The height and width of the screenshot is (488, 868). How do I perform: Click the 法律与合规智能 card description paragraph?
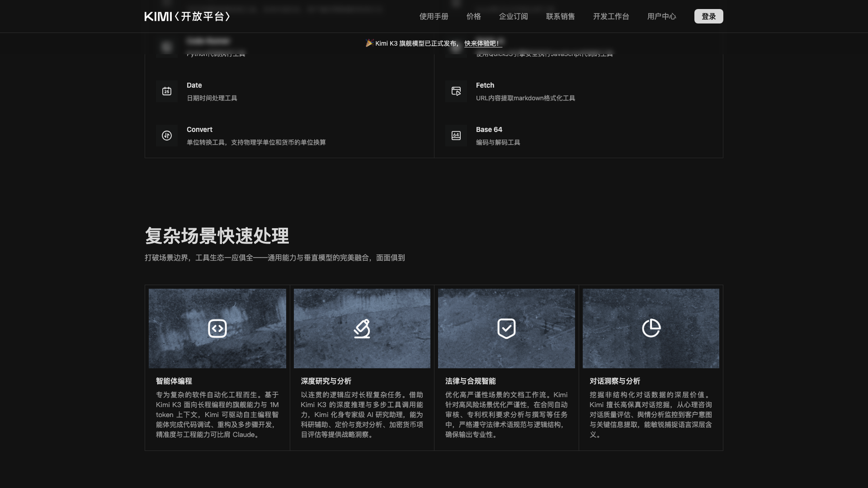click(506, 415)
